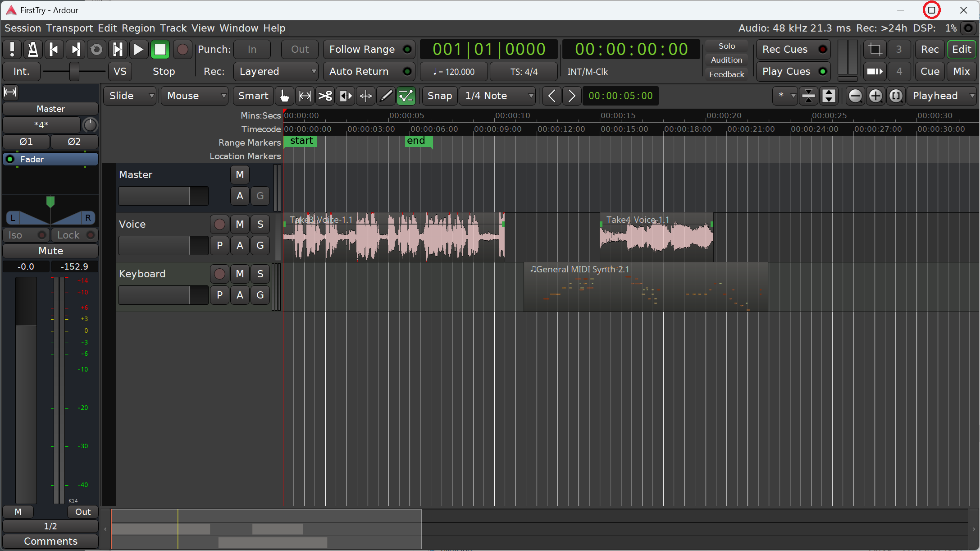Mute the Keyboard track

click(240, 274)
